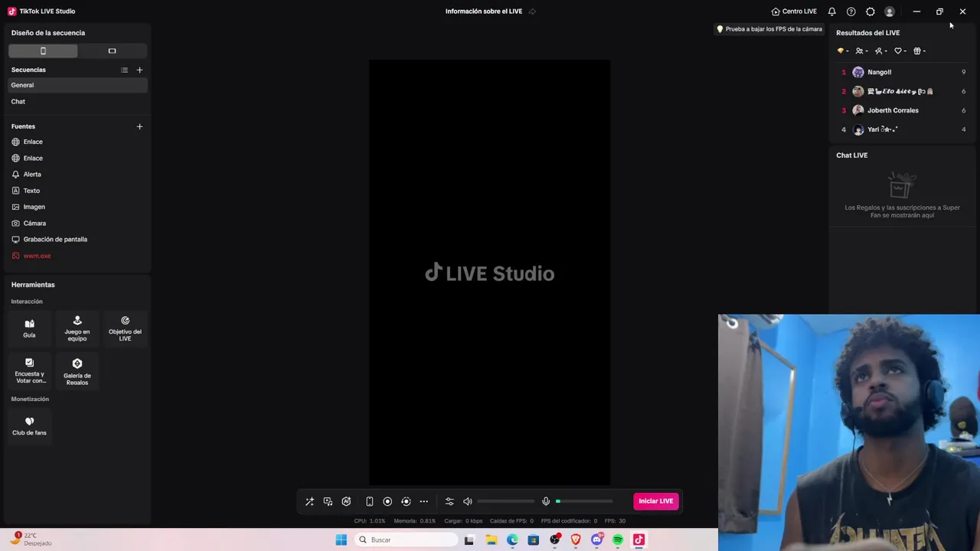Click the Windows Start button
Image resolution: width=980 pixels, height=551 pixels.
click(341, 540)
